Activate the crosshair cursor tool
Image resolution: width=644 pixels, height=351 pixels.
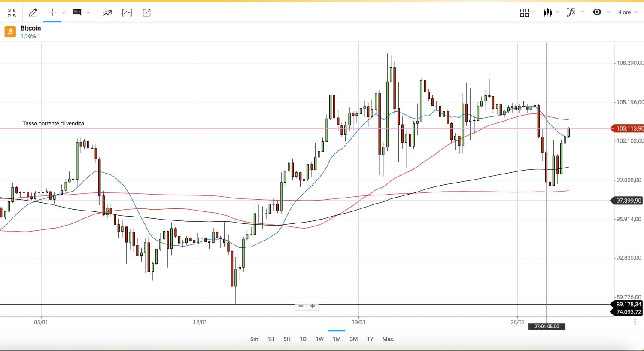tap(52, 12)
